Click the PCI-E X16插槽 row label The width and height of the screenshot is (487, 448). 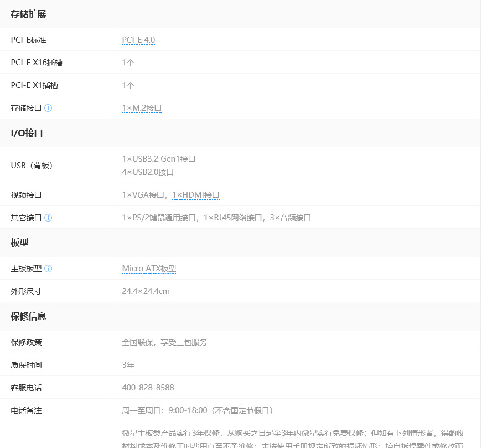tap(37, 63)
